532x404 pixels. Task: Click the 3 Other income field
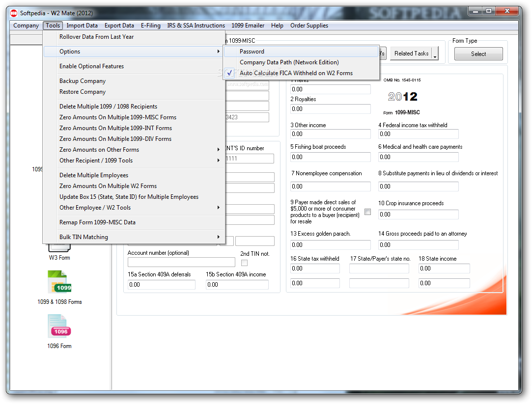331,134
